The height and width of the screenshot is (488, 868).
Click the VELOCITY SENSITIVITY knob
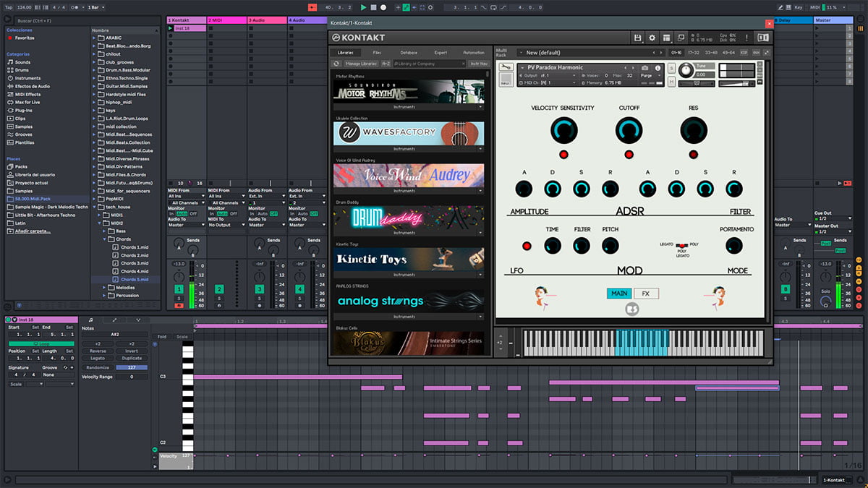563,130
